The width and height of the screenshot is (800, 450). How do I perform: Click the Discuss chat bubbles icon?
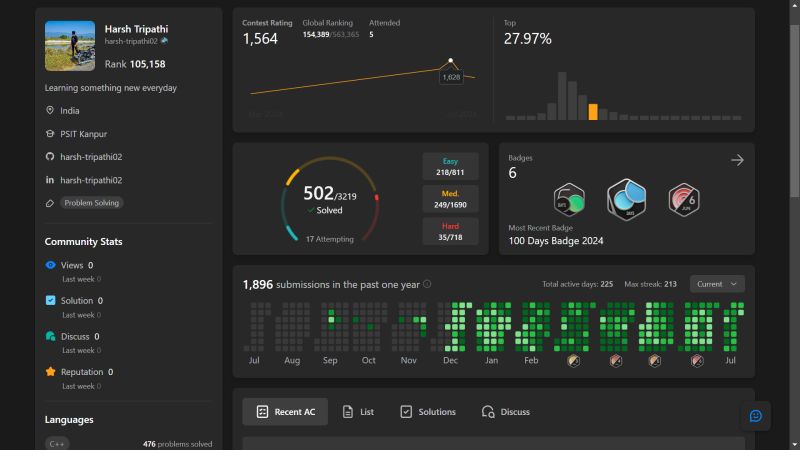[x=50, y=336]
